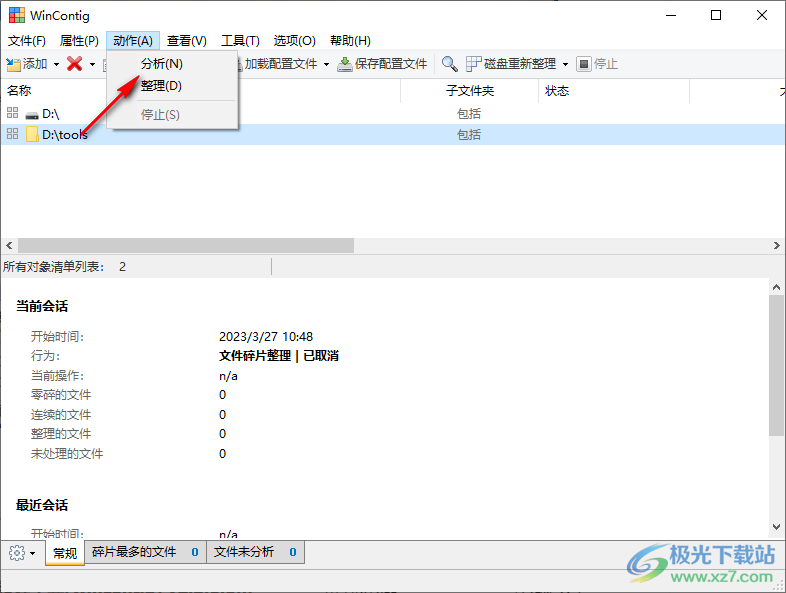Click the horizontal scrollbar right arrow
The width and height of the screenshot is (786, 593).
(776, 246)
